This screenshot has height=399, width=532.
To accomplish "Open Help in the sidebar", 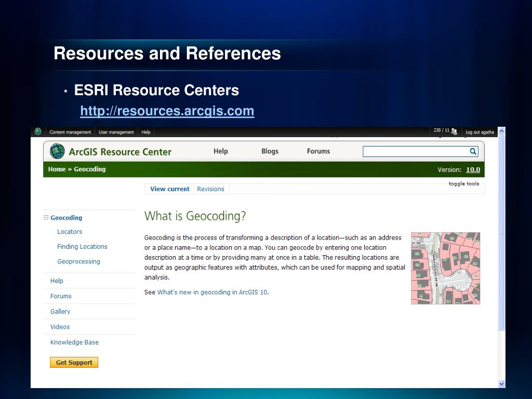I will pos(57,281).
